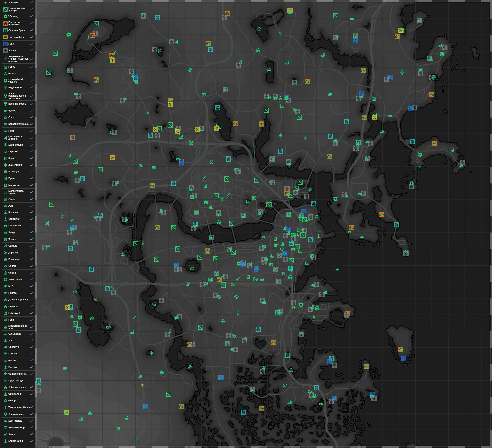Select the 'Замок' legend label

pyautogui.click(x=12, y=434)
